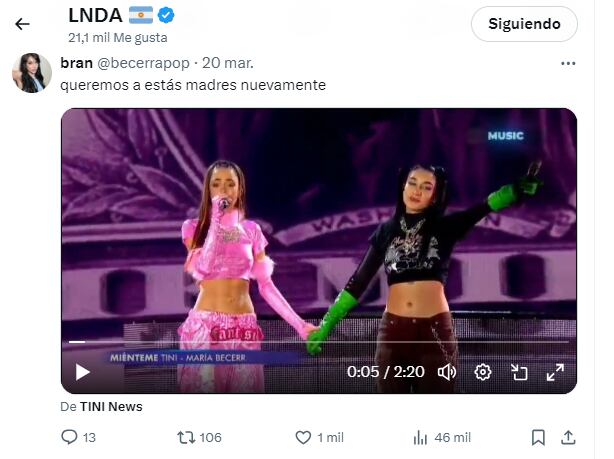Open the @becerrapop profile link
Viewport: 614px width, 459px height.
(143, 63)
